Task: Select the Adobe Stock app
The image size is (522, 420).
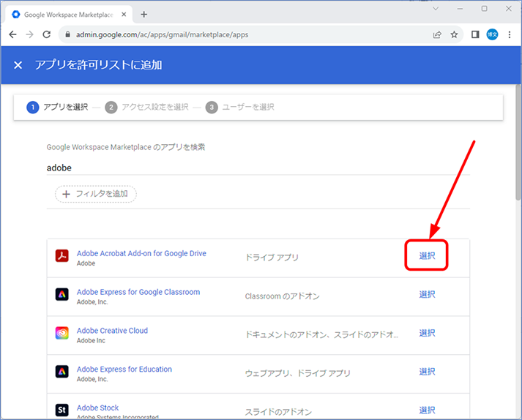Action: coord(427,410)
